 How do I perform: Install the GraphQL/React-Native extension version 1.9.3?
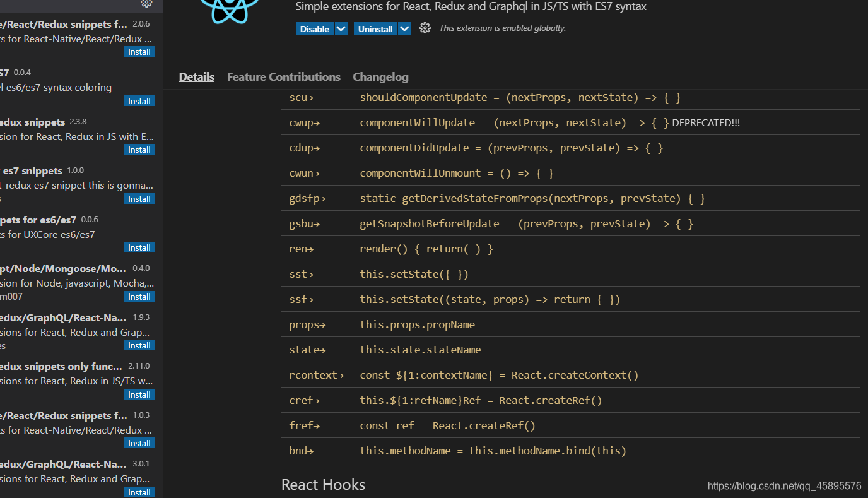139,345
